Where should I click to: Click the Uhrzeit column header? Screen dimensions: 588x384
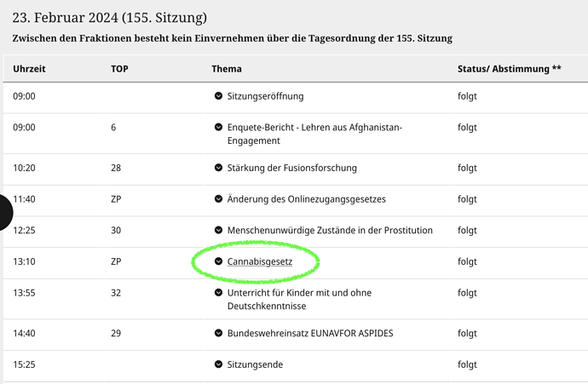pos(29,69)
